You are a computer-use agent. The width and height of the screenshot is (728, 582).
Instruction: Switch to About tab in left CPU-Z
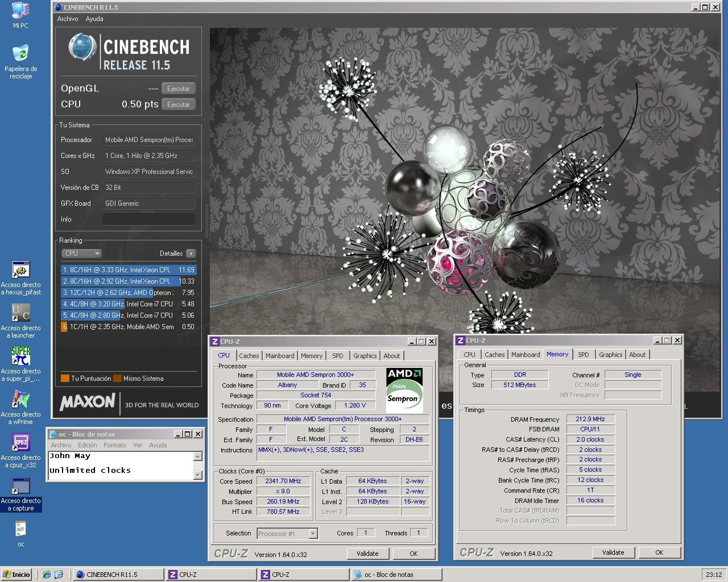pos(391,356)
